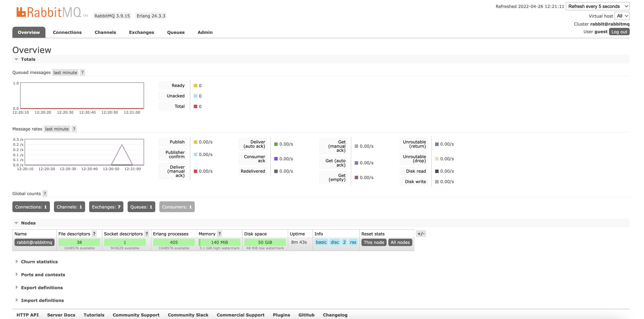Click Reset stats This node button

(374, 242)
